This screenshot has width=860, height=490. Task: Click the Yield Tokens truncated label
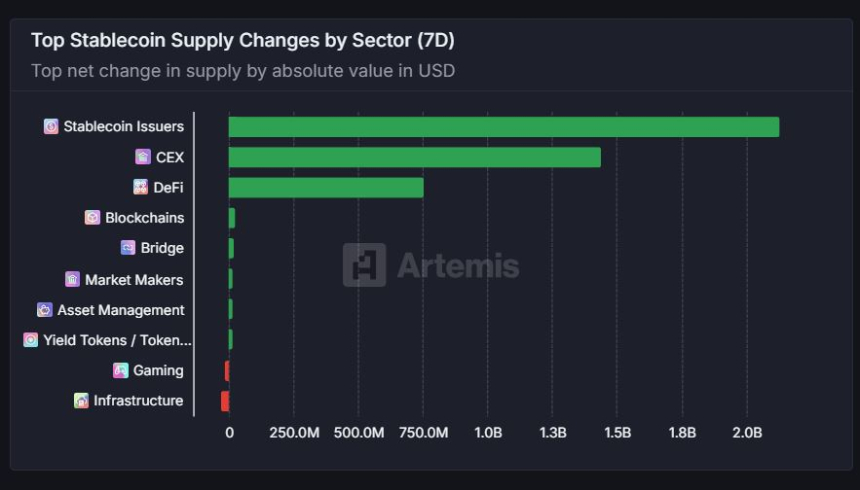tap(117, 340)
